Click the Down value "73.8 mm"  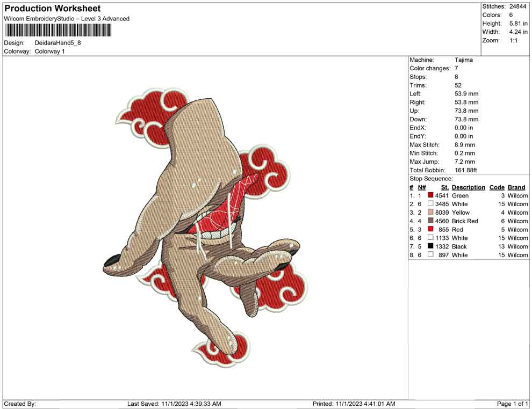coord(466,119)
